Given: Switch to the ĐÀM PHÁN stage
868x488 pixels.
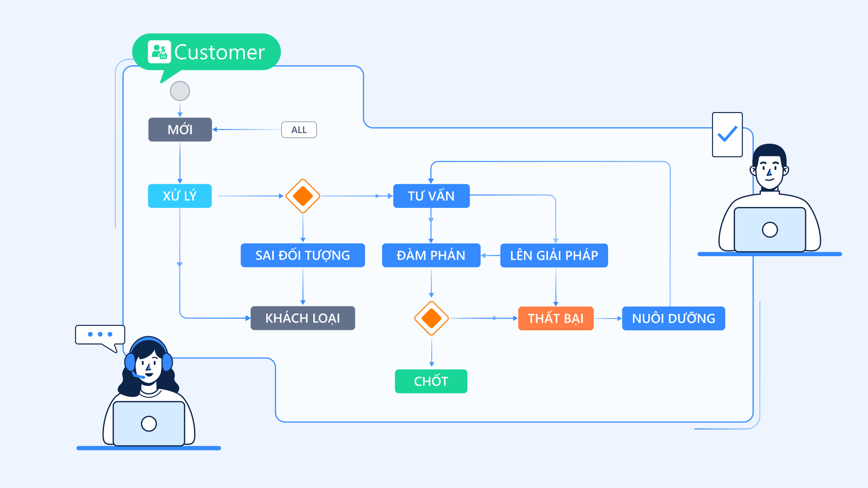Looking at the screenshot, I should (x=431, y=255).
